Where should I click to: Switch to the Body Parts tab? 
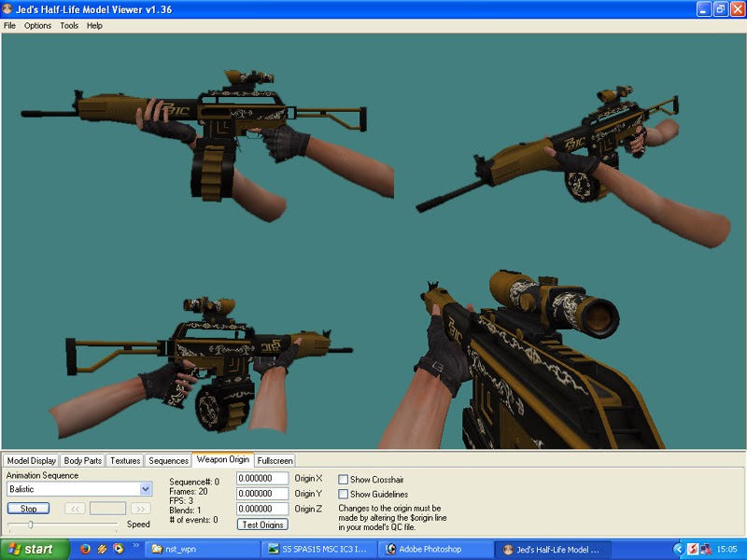(x=82, y=460)
